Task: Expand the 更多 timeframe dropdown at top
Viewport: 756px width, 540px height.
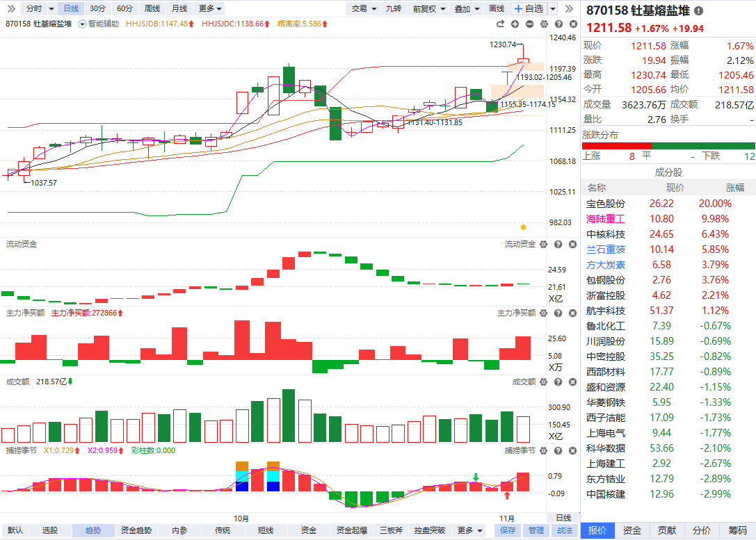Action: 210,8
